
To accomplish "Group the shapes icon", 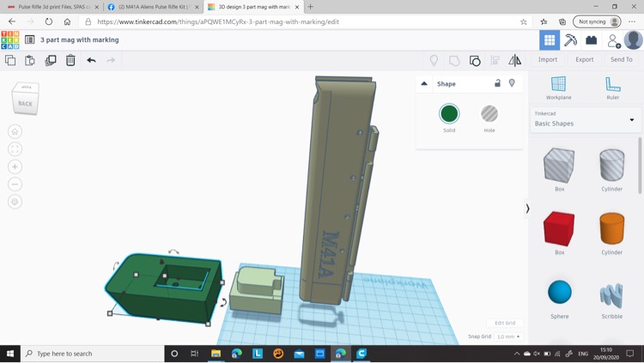I will click(x=454, y=61).
